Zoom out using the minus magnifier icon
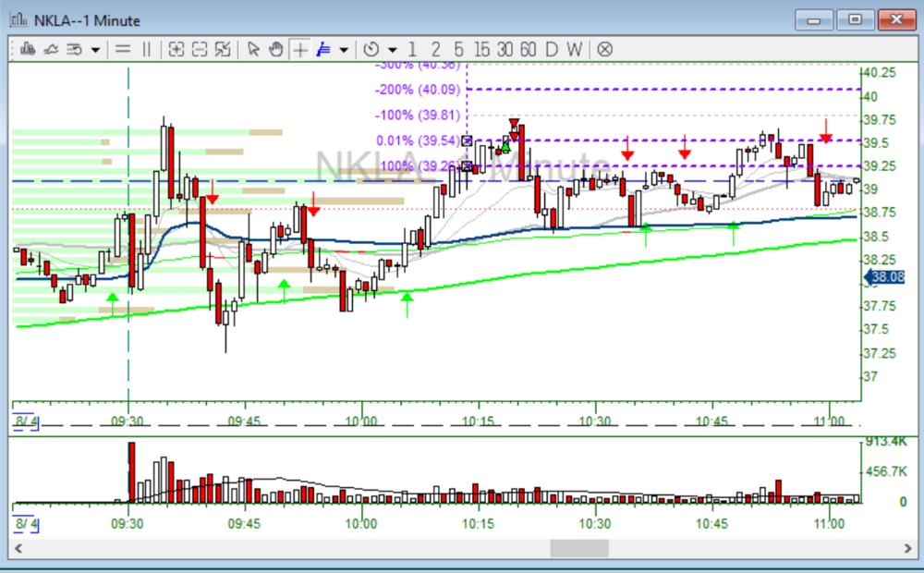This screenshot has width=924, height=573. [x=200, y=49]
